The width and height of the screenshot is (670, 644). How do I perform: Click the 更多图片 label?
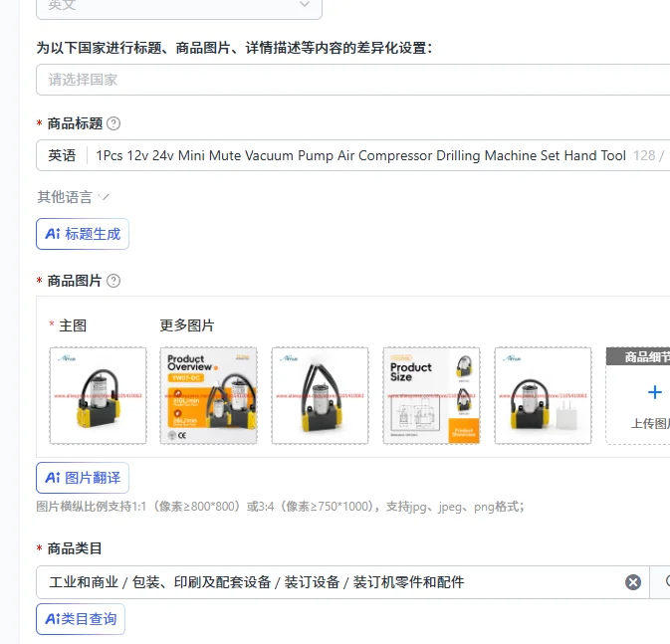point(187,325)
